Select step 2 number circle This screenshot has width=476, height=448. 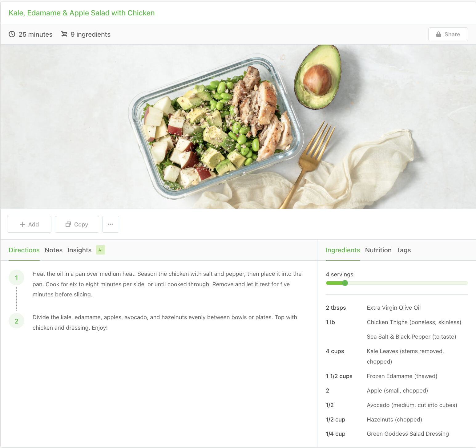(17, 321)
